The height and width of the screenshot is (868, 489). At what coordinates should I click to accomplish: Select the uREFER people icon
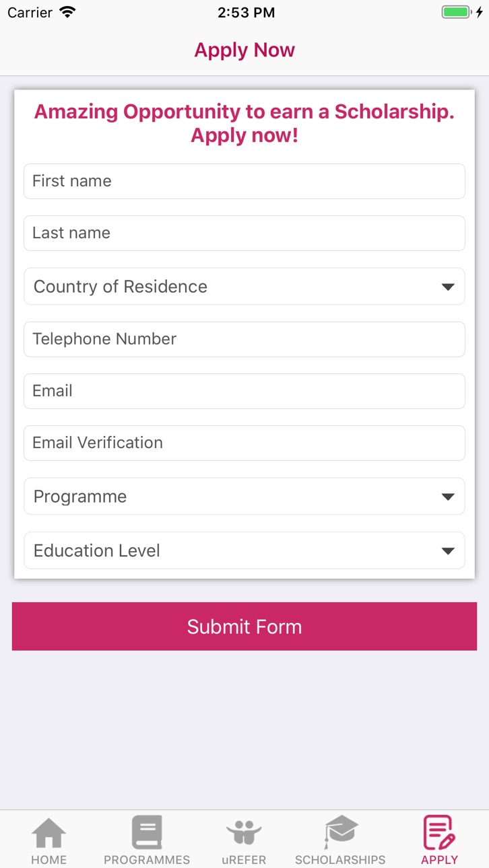tap(244, 833)
